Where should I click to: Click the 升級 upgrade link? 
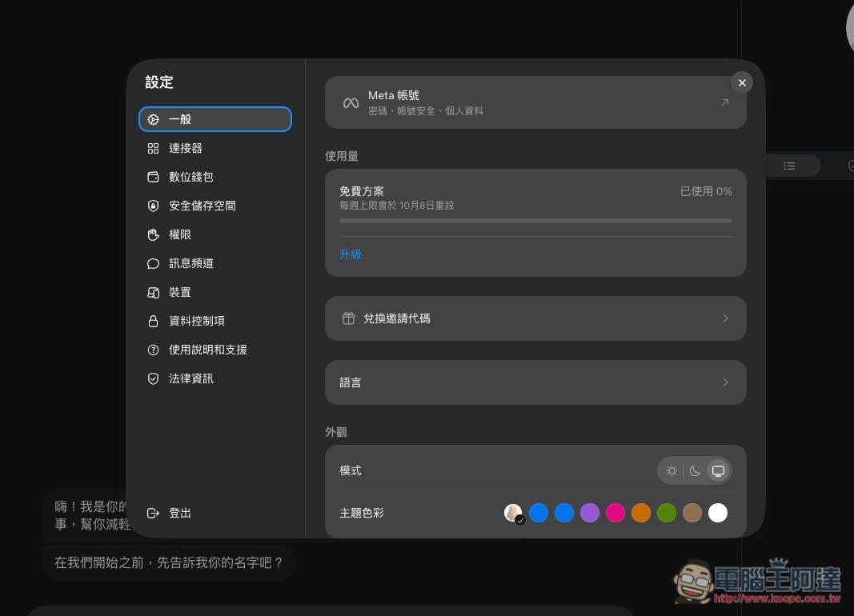coord(351,254)
